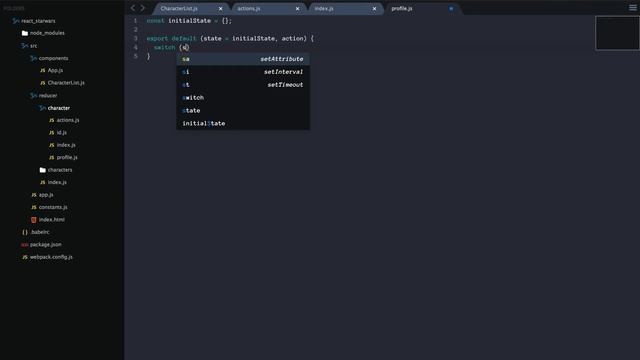The width and height of the screenshot is (640, 360).
Task: Expand the characters folder
Action: click(x=60, y=170)
